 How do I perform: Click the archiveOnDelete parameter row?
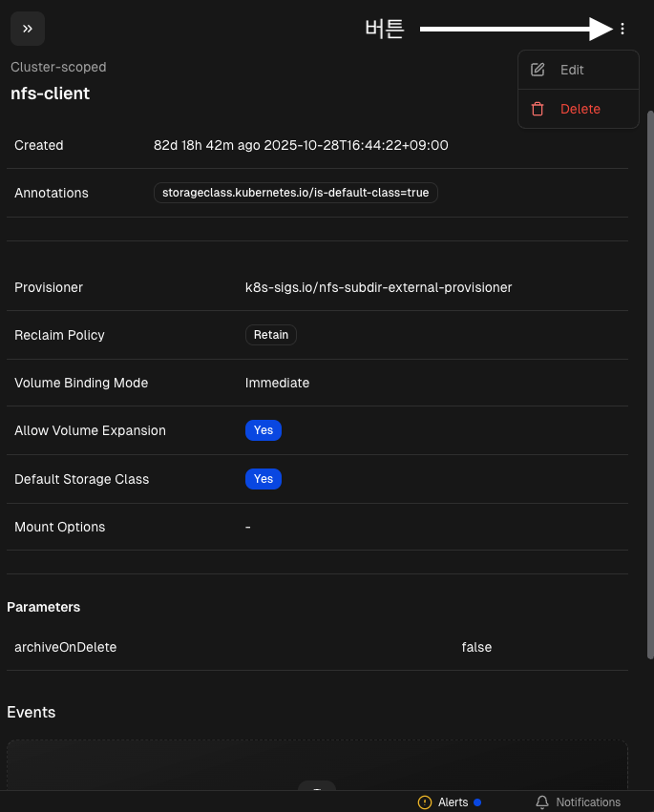point(65,647)
